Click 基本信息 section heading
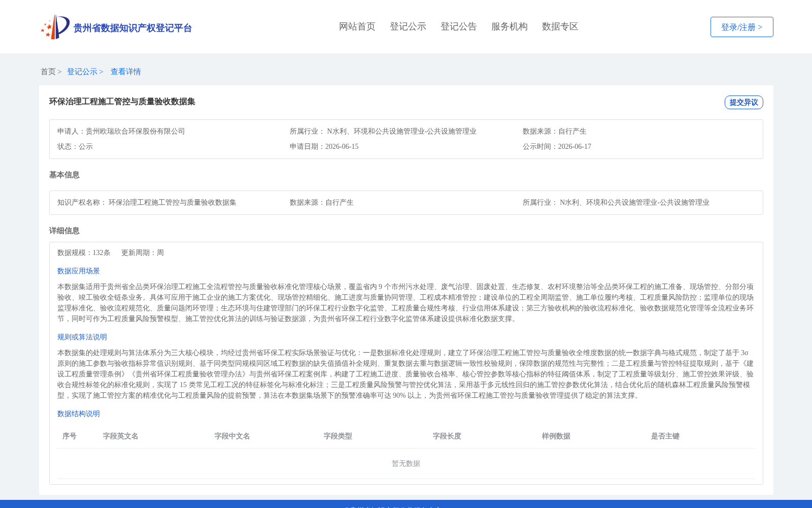Screen dimensions: 812x508 [64, 175]
